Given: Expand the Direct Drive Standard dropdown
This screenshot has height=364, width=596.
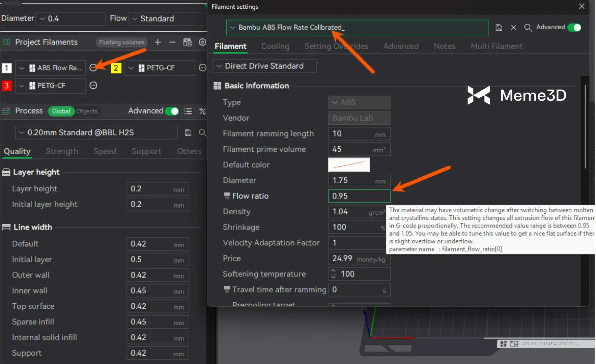Looking at the screenshot, I should 264,66.
